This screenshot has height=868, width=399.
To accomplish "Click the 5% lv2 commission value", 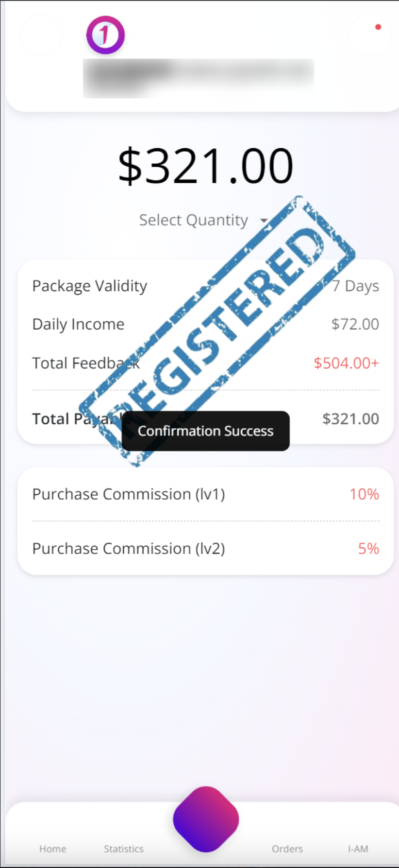I will click(x=368, y=549).
